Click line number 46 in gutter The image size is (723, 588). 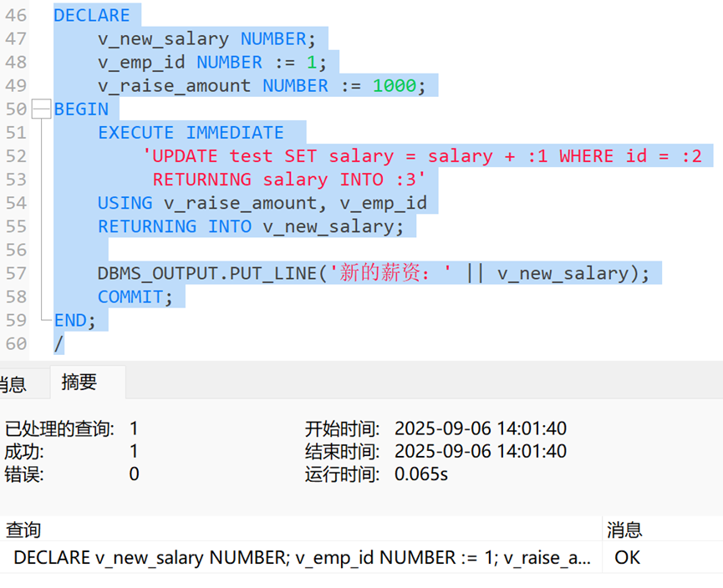tap(17, 16)
